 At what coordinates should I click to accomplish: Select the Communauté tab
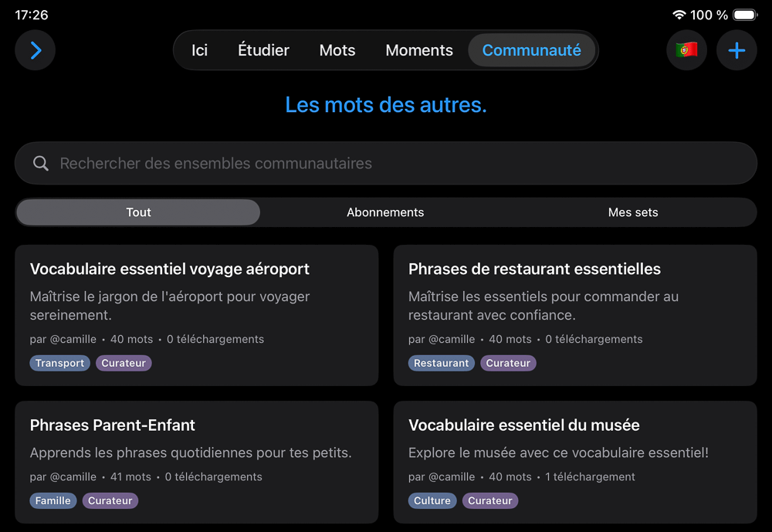point(531,51)
